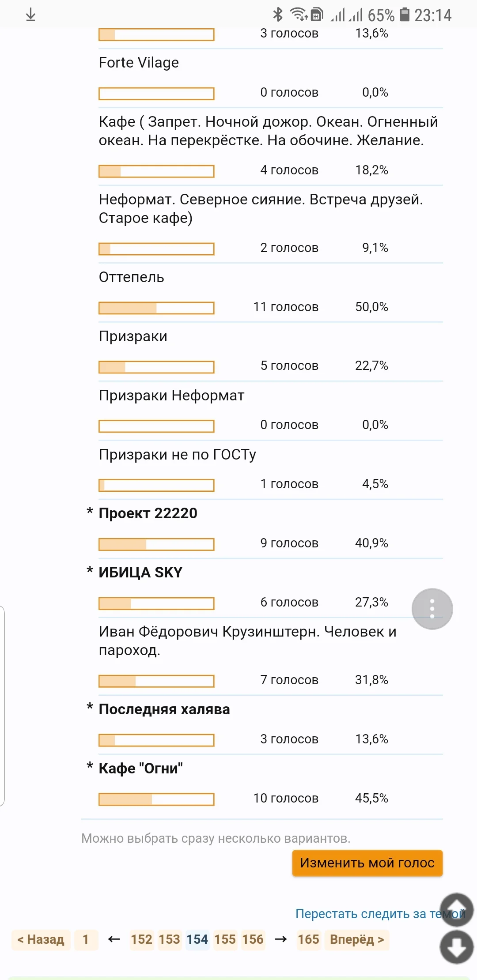Click the right arrow in pagination
477x980 pixels.
281,939
